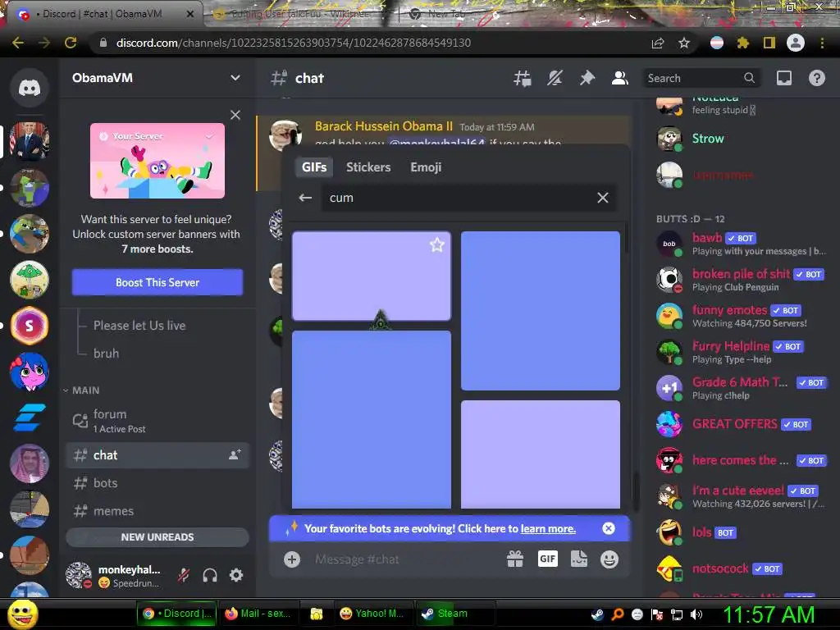This screenshot has width=840, height=630.
Task: Open Discord home direct messages icon
Action: 30,87
